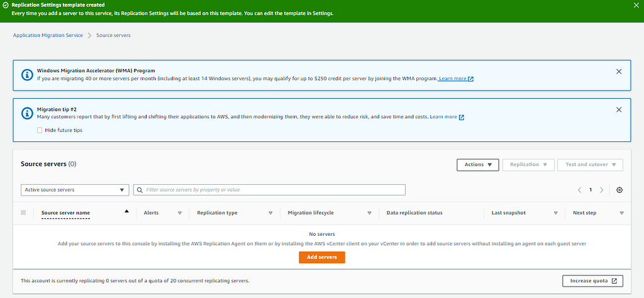
Task: Open the Alerts column sort arrow
Action: [x=180, y=213]
